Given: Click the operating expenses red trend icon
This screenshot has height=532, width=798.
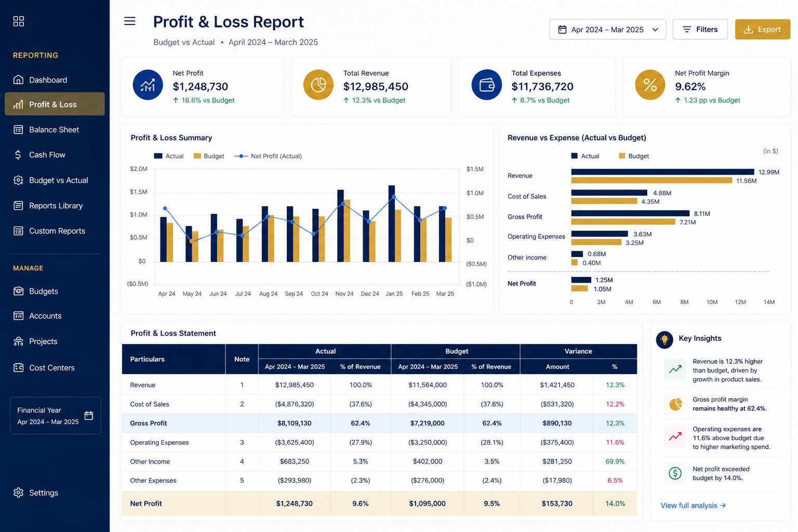Looking at the screenshot, I should (x=675, y=436).
